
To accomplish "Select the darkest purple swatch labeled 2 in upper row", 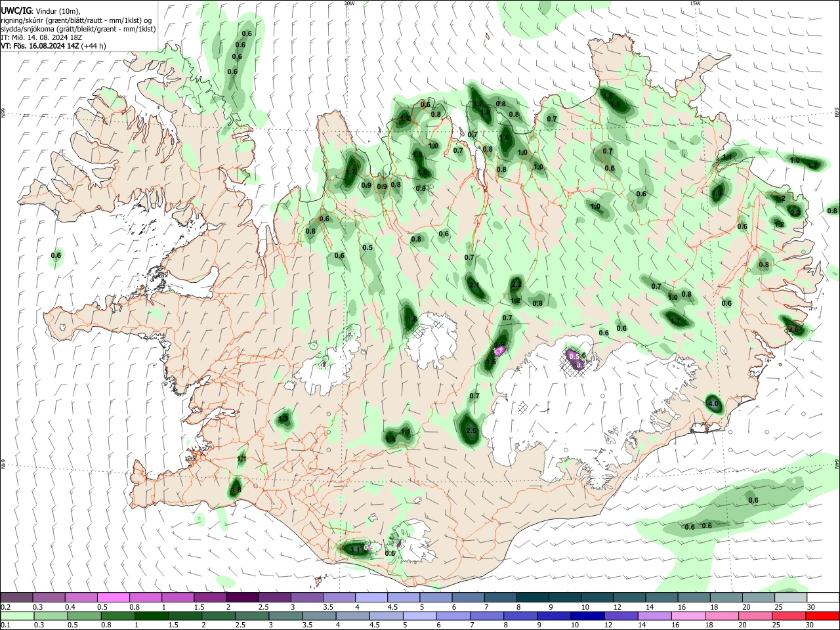I will point(241,598).
